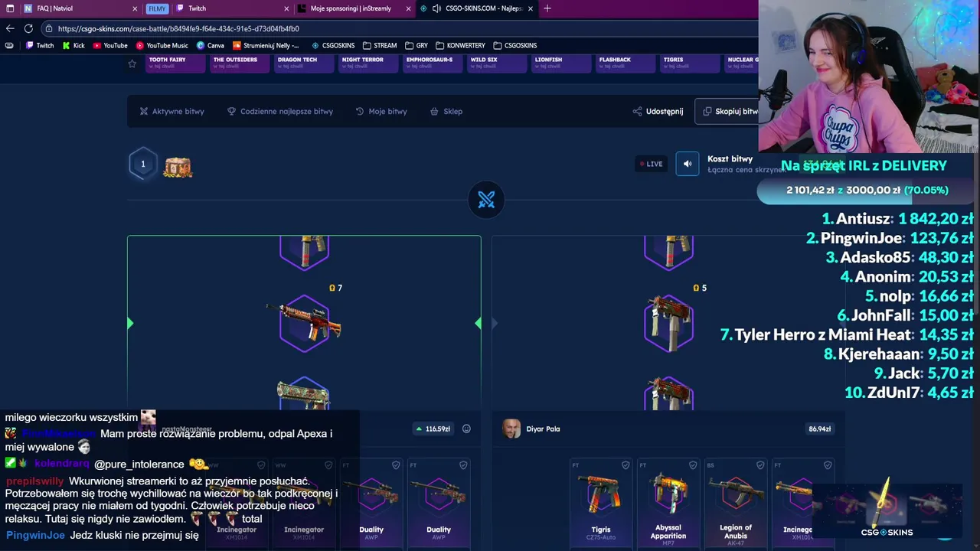Click the Diyar Pala player name
Viewport: 980px width, 551px height.
(543, 429)
